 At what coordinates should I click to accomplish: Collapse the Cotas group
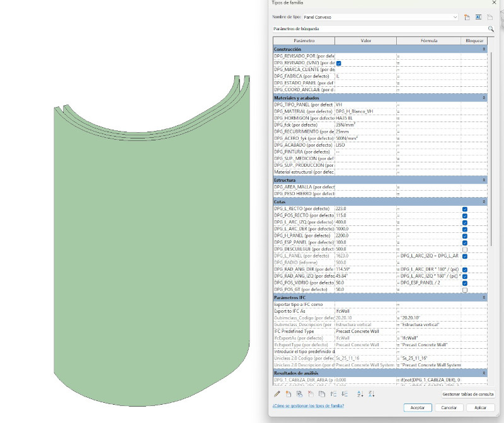click(x=484, y=201)
